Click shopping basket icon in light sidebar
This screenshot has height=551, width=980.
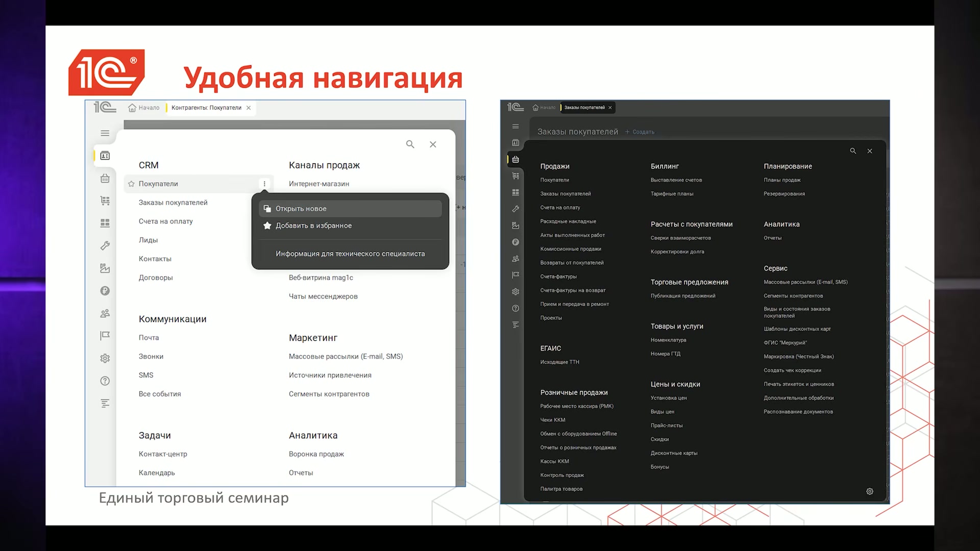tap(105, 178)
